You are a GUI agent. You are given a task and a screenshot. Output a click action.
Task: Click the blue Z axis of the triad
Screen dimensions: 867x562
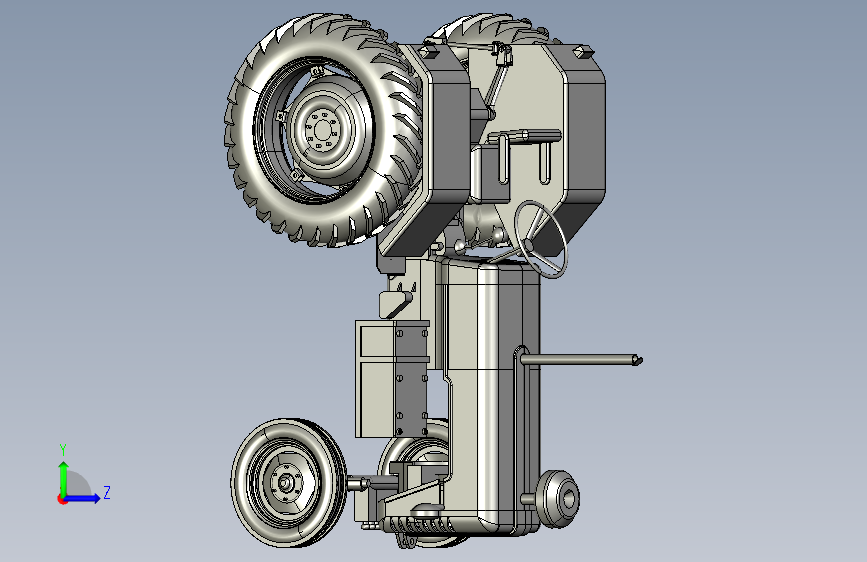[82, 498]
